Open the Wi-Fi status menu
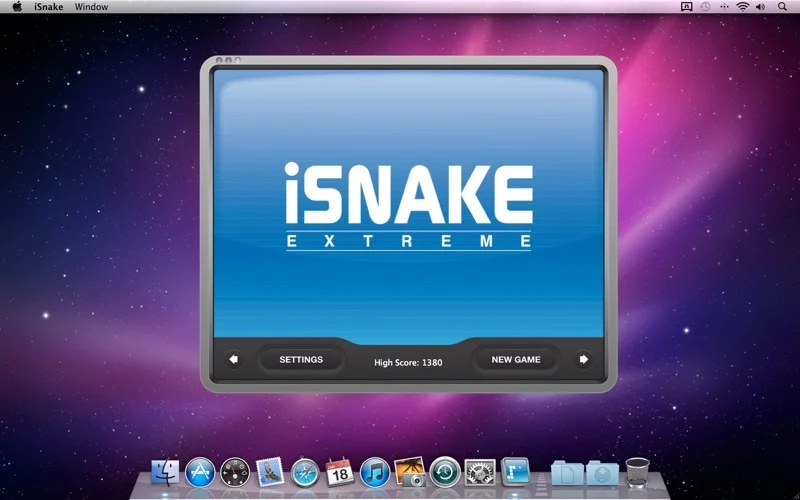 click(743, 7)
